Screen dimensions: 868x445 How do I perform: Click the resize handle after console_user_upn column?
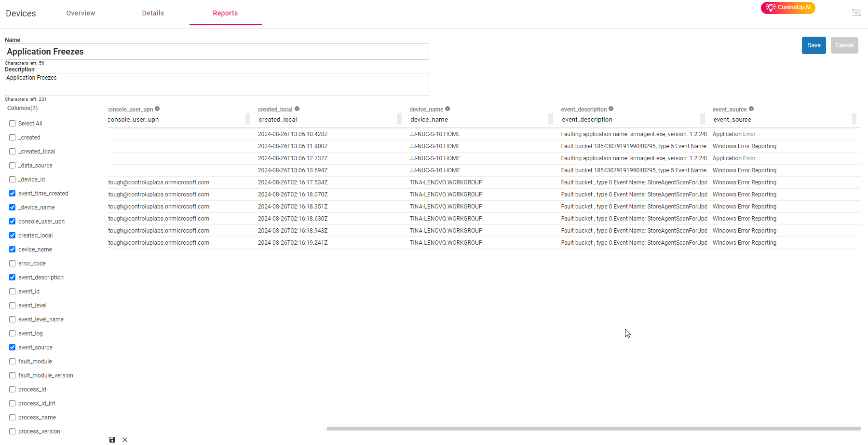pos(248,119)
